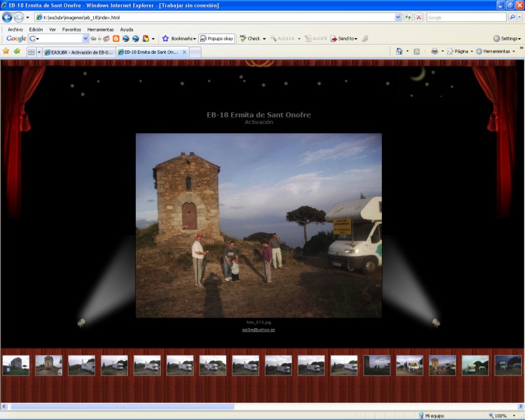
Task: Click the Home icon in command bar
Action: (399, 51)
